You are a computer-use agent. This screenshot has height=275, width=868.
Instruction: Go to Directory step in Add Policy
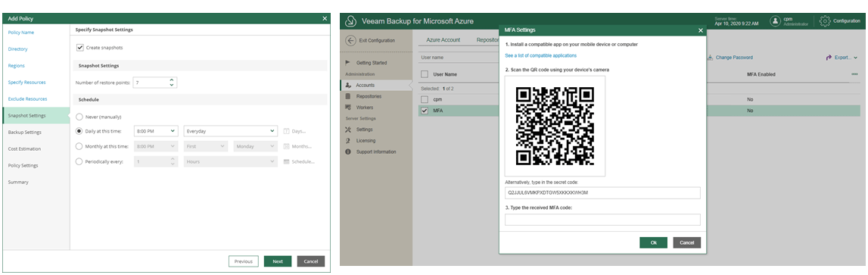17,48
